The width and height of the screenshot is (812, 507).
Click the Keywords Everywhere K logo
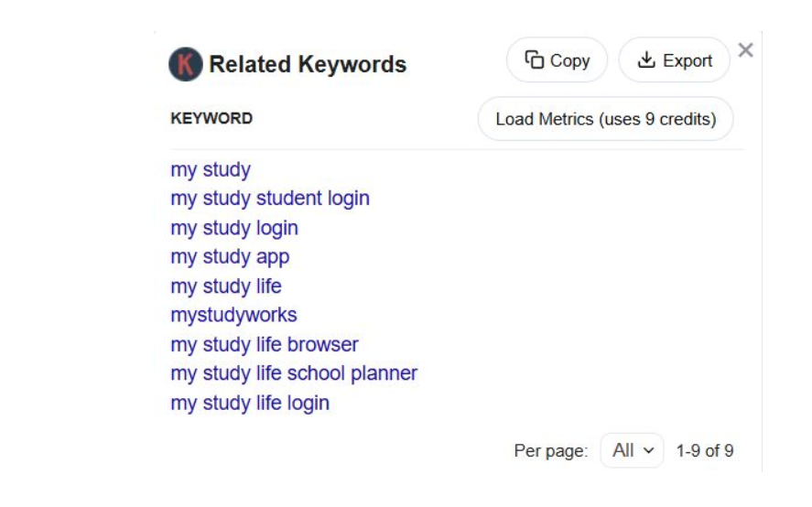tap(185, 65)
